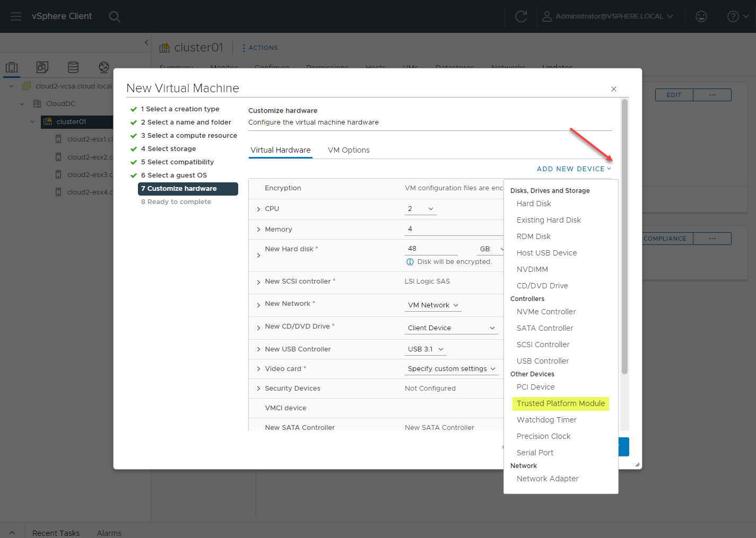Open the Specify custom settings dropdown
756x538 pixels.
451,369
